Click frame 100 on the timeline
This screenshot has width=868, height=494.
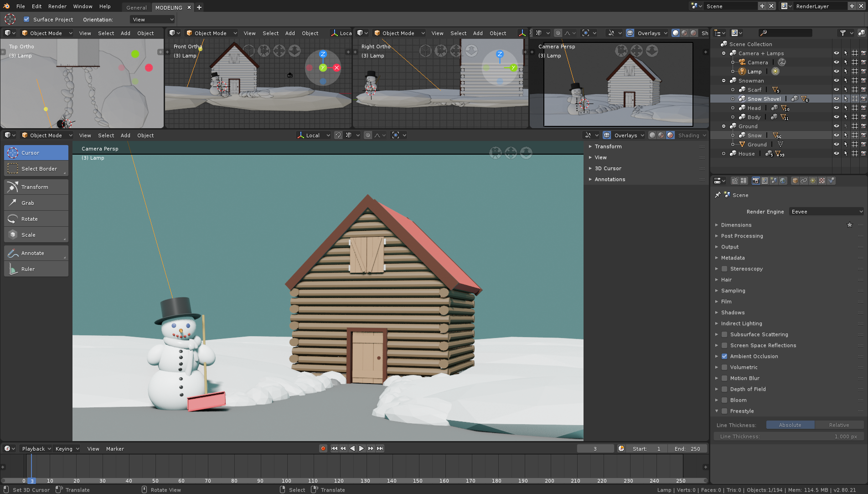[x=286, y=480]
